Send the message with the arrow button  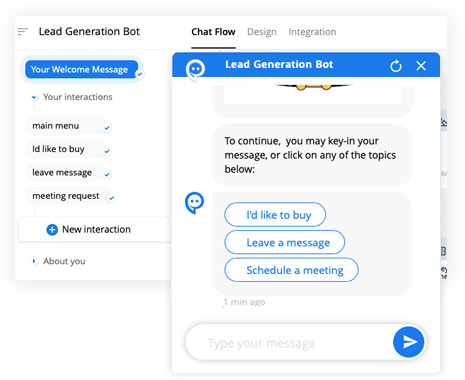point(409,342)
